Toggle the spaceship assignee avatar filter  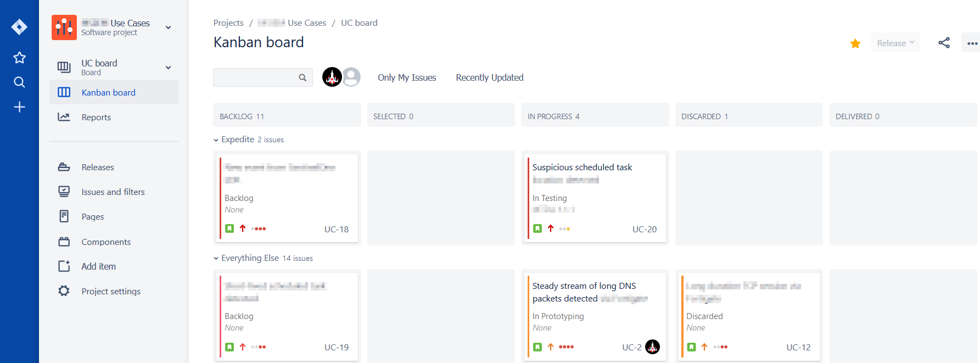tap(332, 77)
